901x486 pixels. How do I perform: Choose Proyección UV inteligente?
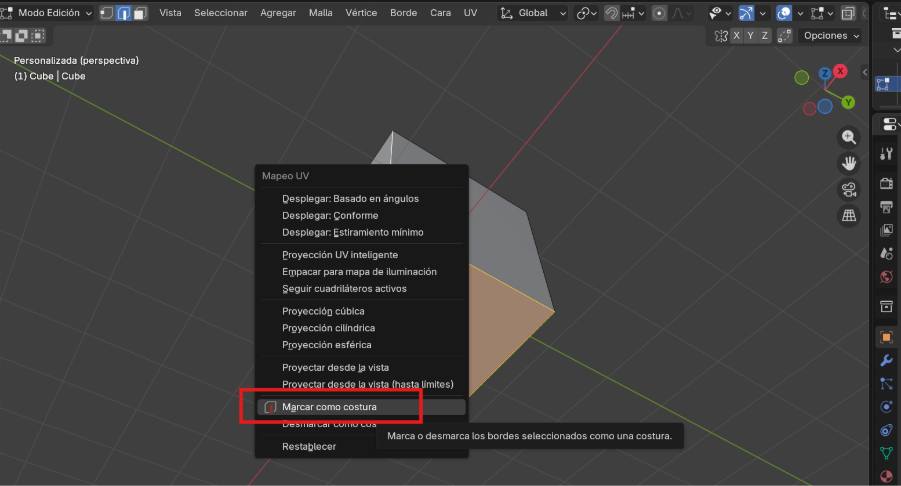tap(361, 254)
